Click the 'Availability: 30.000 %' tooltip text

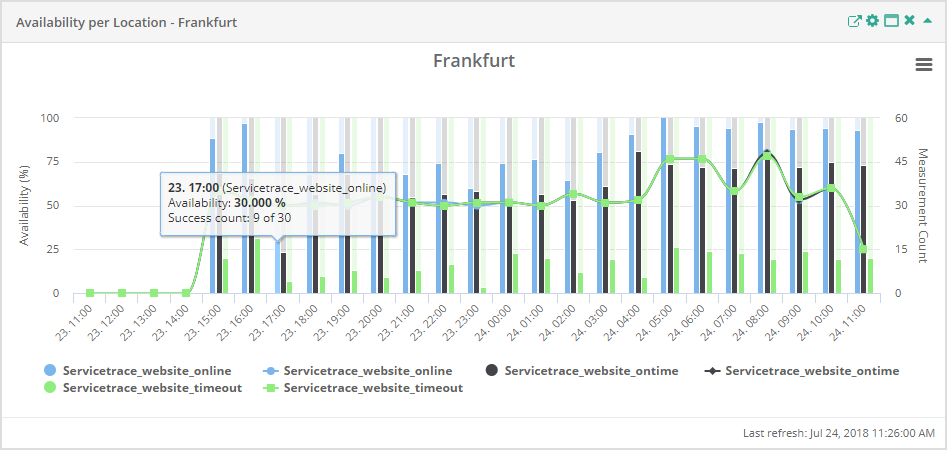pos(227,202)
